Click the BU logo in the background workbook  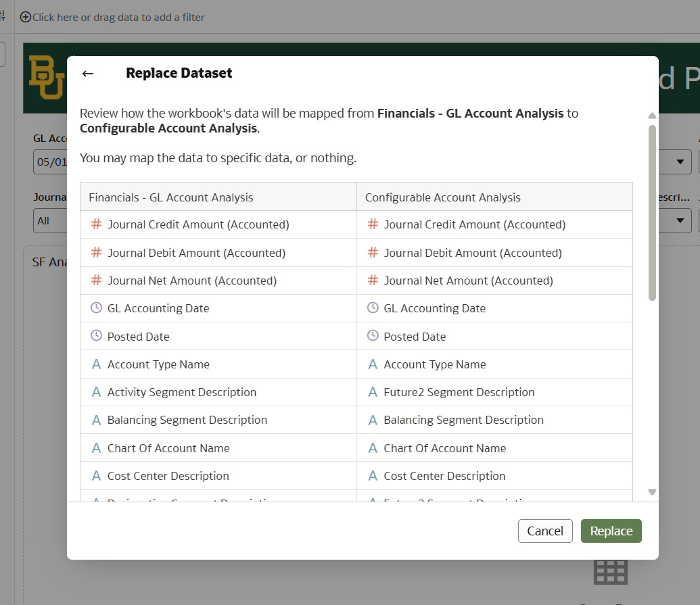pos(47,77)
